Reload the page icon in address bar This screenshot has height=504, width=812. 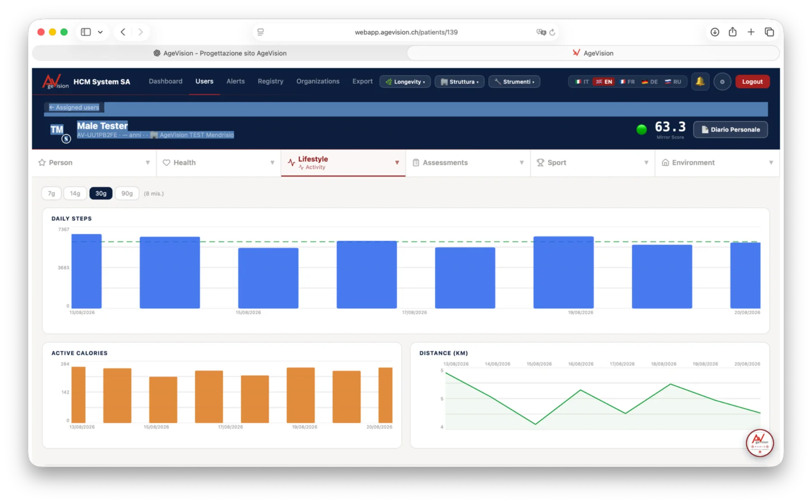point(552,32)
